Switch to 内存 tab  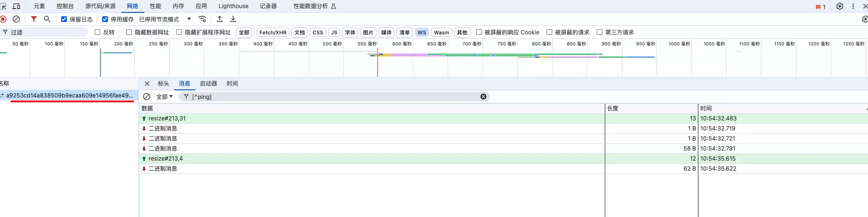tap(178, 6)
